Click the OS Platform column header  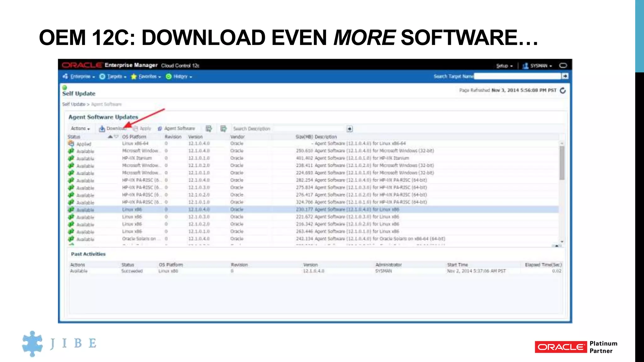(x=134, y=137)
